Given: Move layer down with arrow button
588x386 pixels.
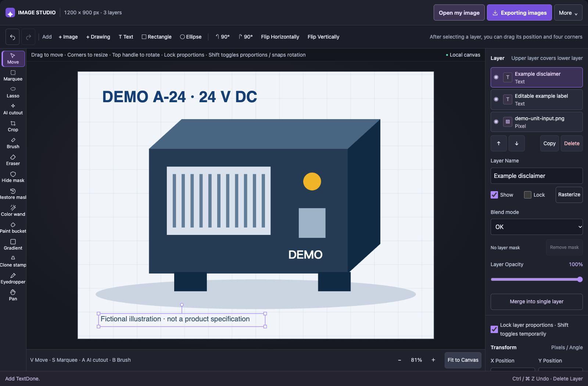Looking at the screenshot, I should [x=517, y=143].
